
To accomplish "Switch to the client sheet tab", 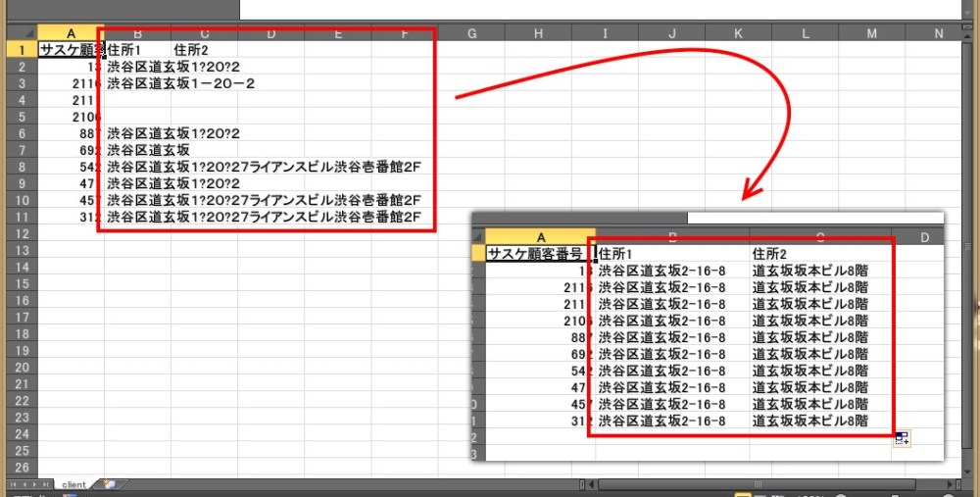I will pos(73,484).
